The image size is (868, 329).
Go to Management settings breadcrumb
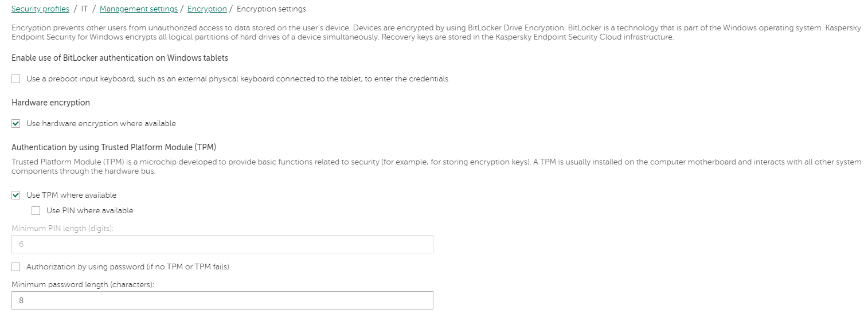pos(138,9)
